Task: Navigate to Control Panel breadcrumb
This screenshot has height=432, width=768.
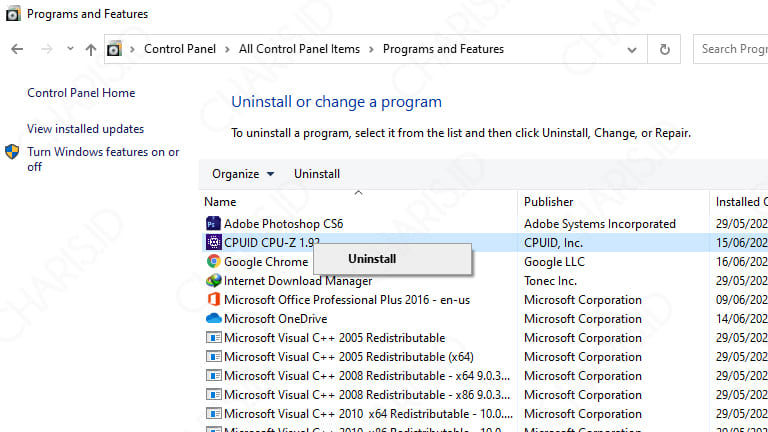Action: click(x=180, y=49)
